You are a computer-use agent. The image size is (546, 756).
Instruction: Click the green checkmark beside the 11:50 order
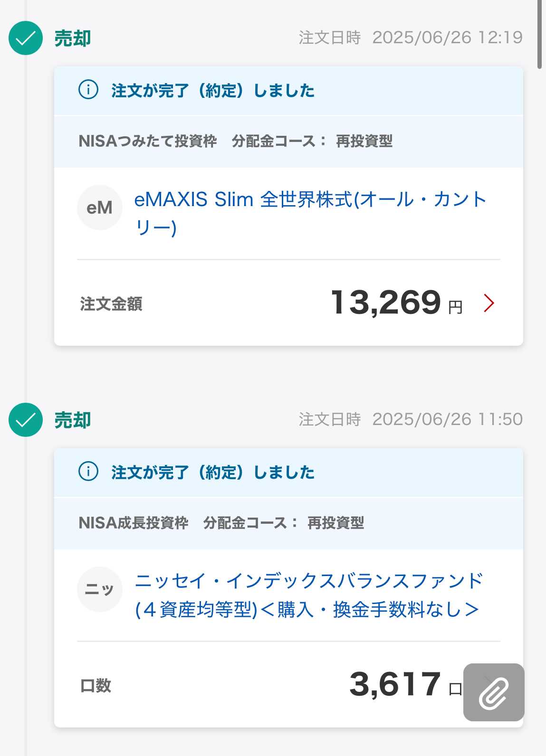click(26, 420)
